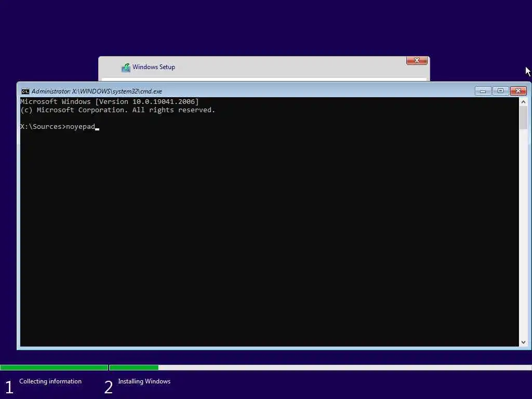Click the Windows Setup icon

pos(126,68)
